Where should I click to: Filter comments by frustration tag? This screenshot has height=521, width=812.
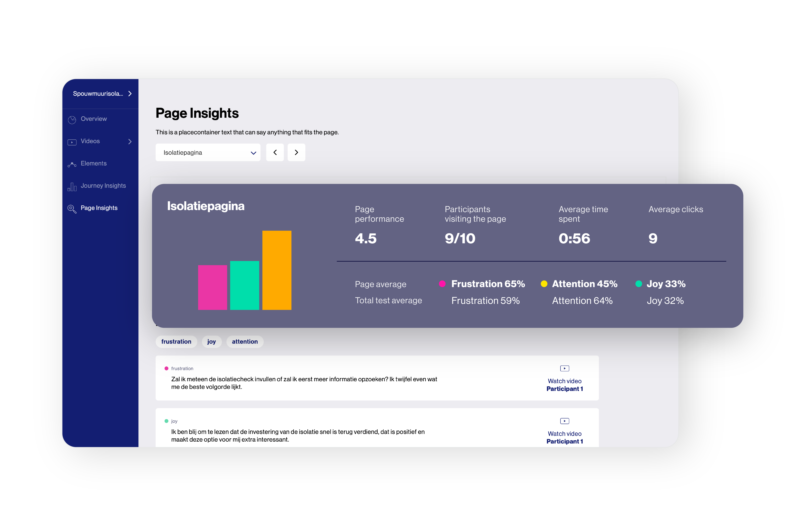[x=176, y=342]
